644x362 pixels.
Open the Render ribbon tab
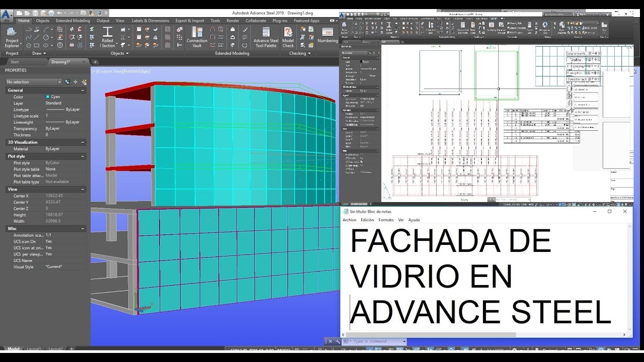tap(233, 21)
